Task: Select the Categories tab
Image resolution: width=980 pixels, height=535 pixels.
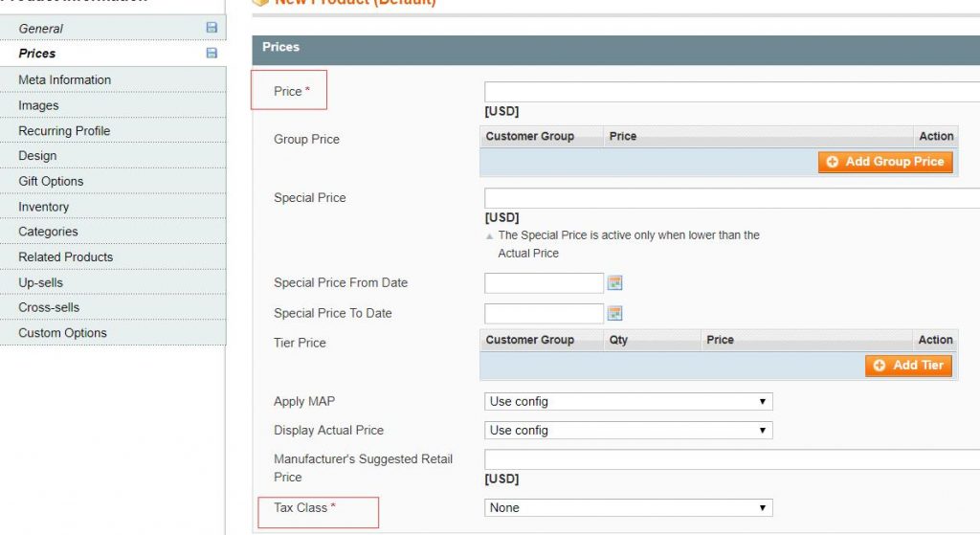Action: tap(48, 232)
